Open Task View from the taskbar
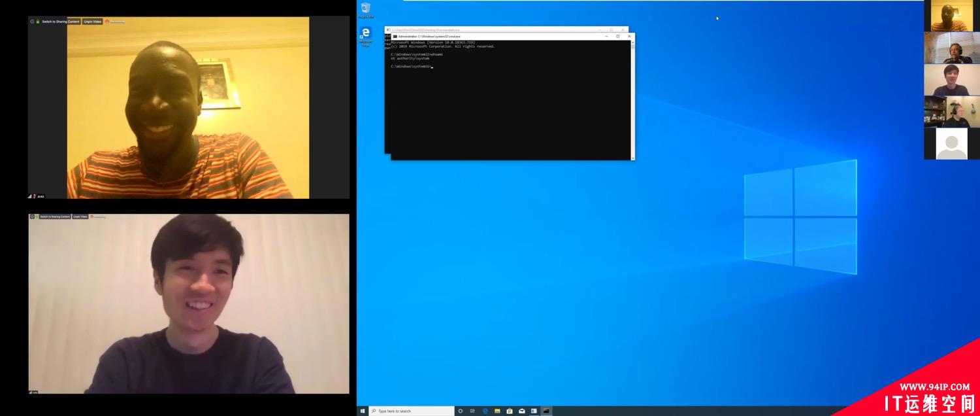Viewport: 980px width, 416px height. [x=472, y=411]
